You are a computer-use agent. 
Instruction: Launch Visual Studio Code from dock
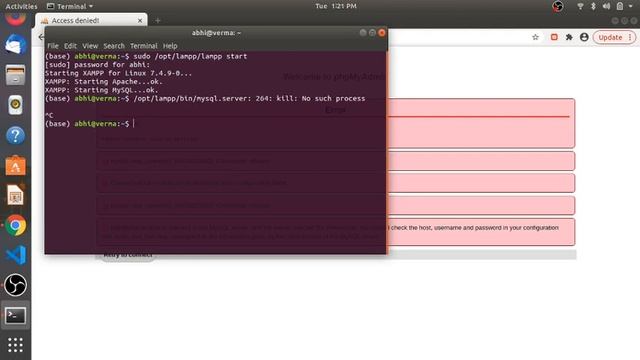tap(15, 255)
